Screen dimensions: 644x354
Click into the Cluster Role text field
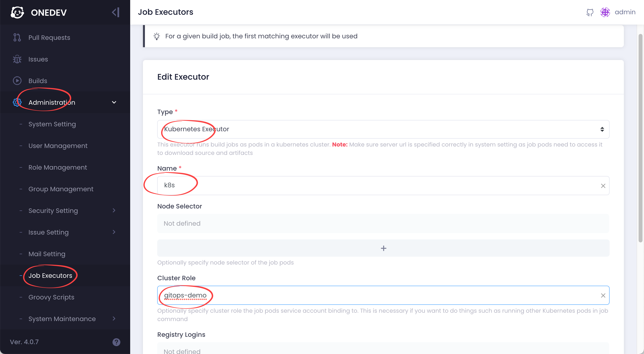tap(375, 295)
